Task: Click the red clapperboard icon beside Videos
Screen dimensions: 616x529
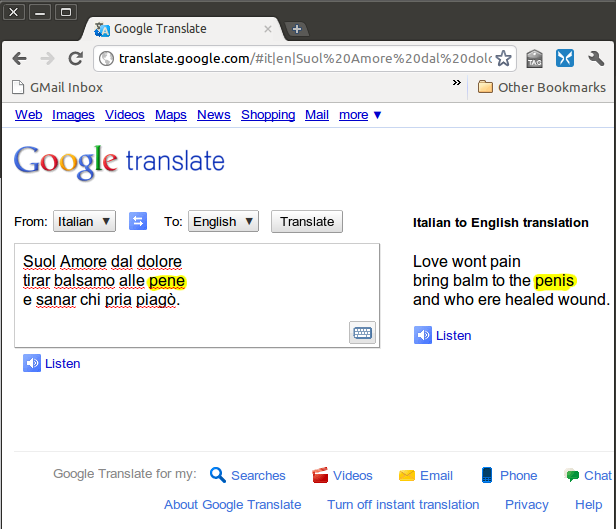Action: (320, 475)
